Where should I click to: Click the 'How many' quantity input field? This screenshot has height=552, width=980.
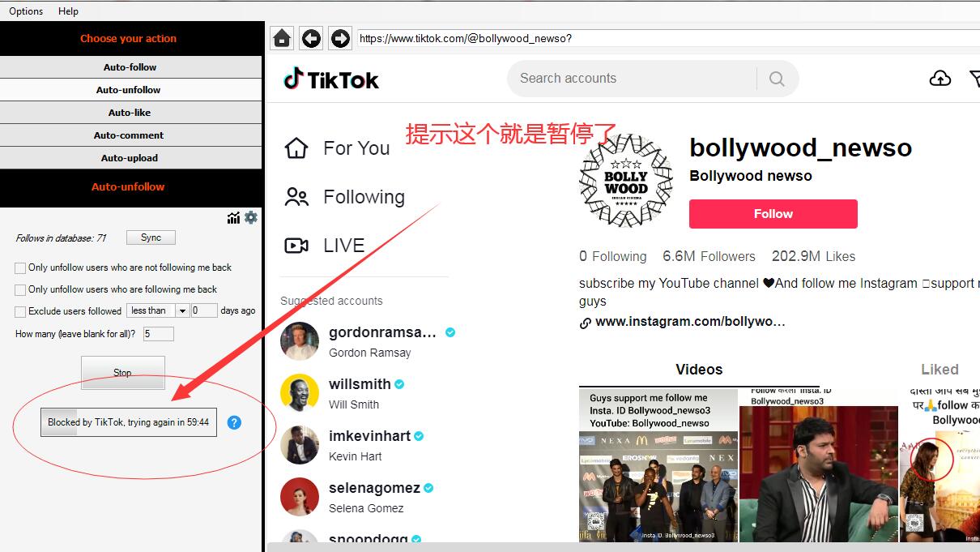click(x=159, y=333)
